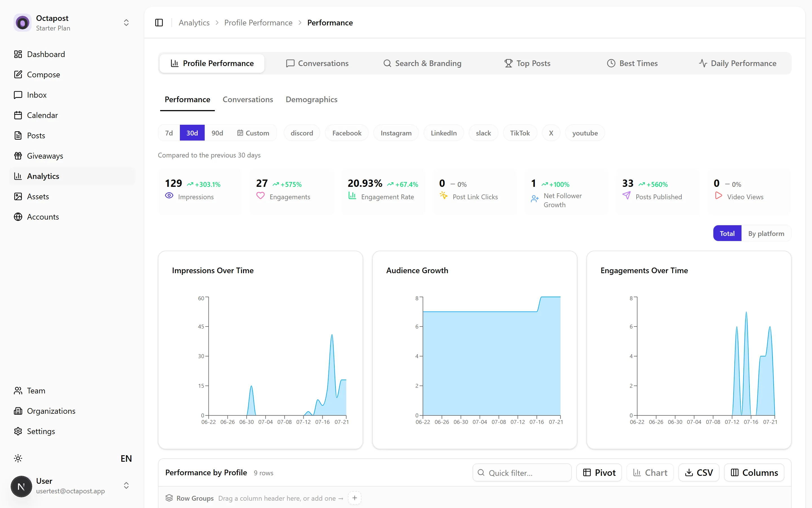
Task: Switch to the top Conversations tab
Action: (317, 63)
